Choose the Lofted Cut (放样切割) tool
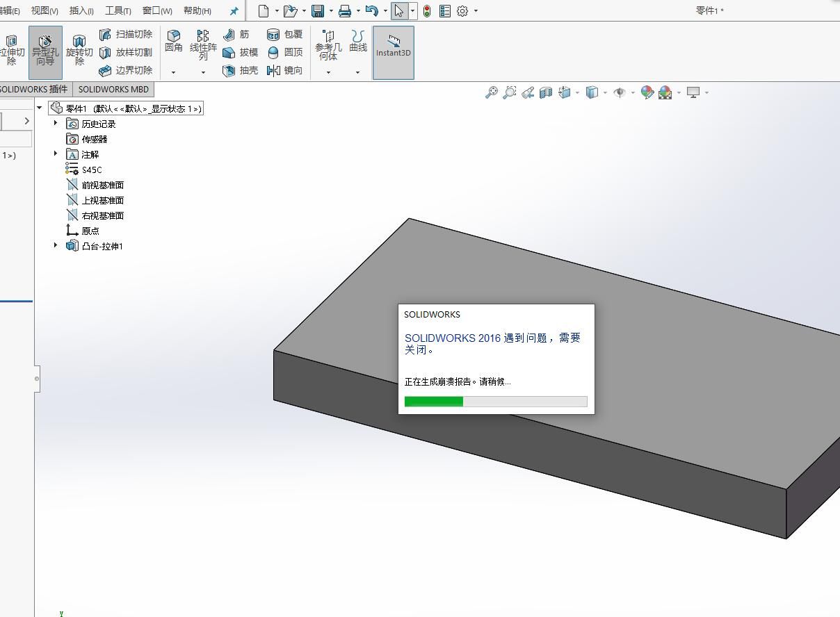 coord(125,52)
